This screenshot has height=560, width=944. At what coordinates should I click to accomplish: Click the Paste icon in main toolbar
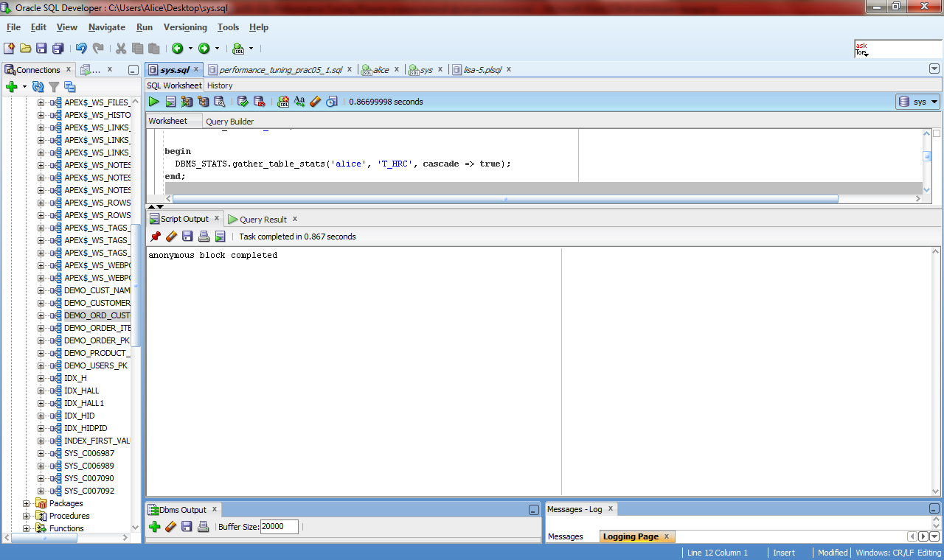coord(154,49)
